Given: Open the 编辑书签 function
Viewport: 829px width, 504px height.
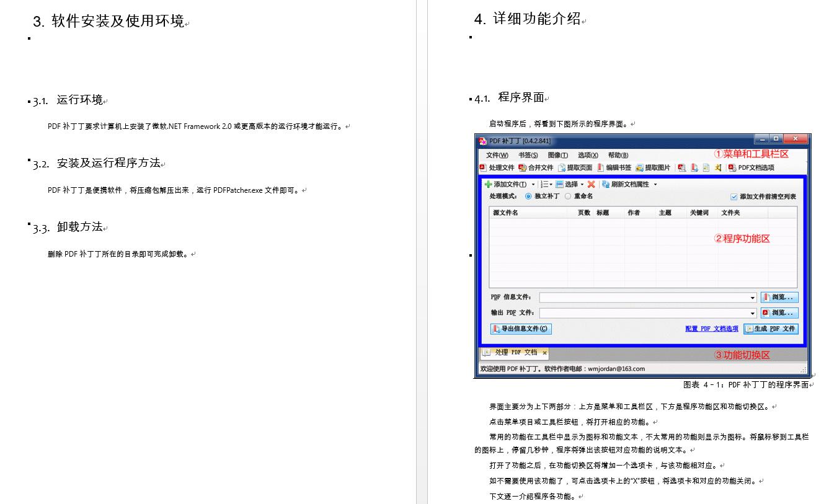Looking at the screenshot, I should tap(617, 167).
